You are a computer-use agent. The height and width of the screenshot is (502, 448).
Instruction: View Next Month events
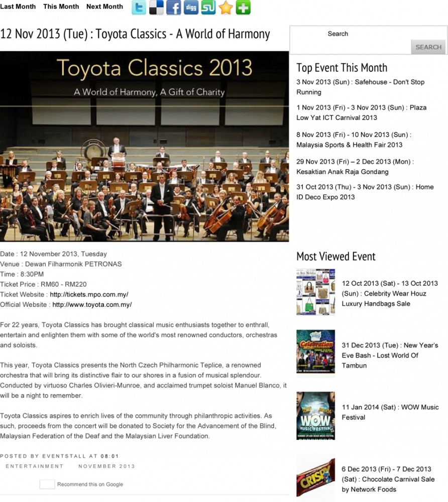pos(104,7)
